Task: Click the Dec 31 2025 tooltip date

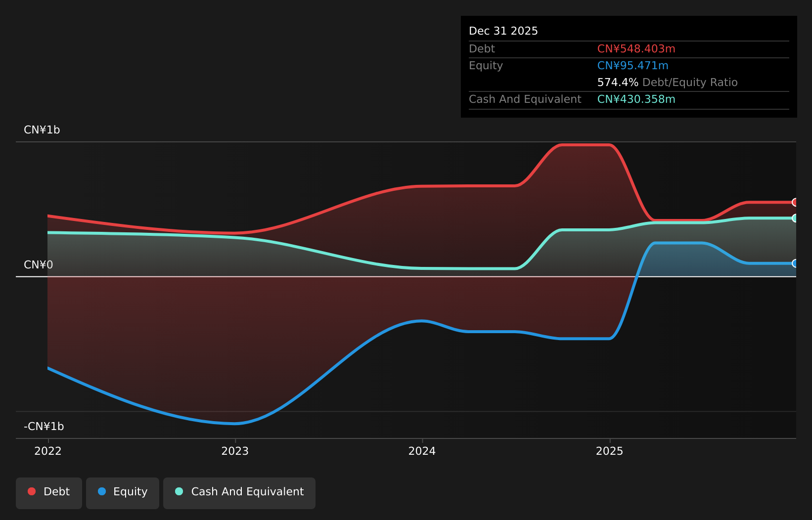Action: (x=503, y=31)
